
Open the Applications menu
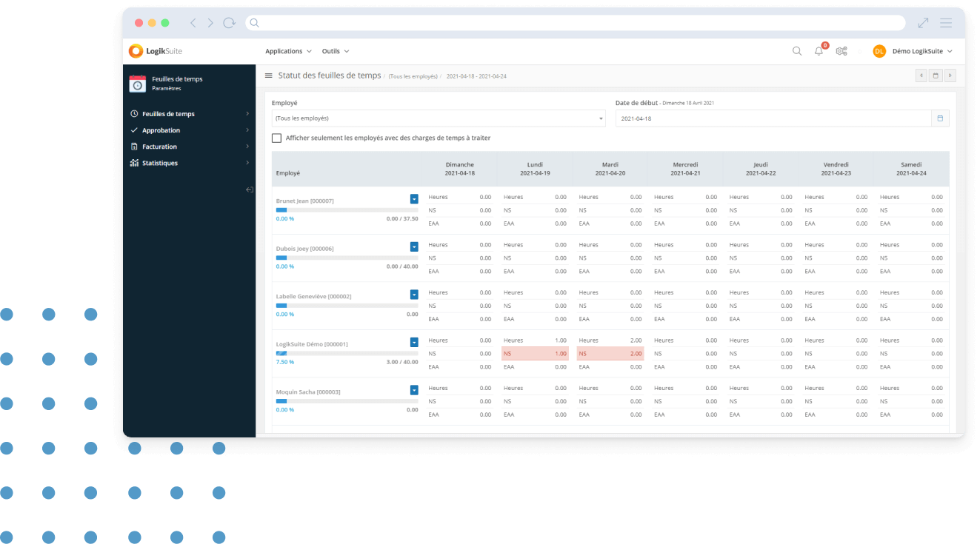pos(288,51)
